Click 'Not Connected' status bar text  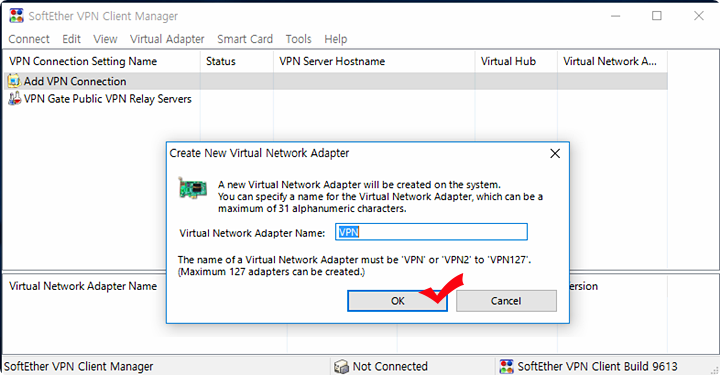390,366
